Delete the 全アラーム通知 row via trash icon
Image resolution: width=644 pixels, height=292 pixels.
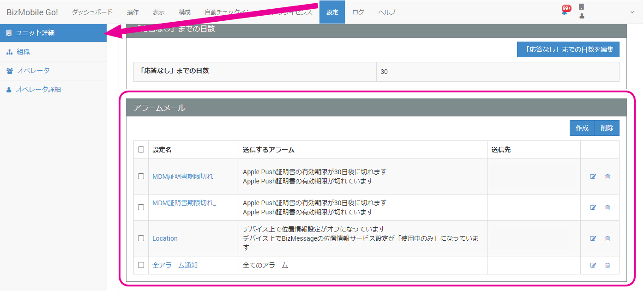[608, 265]
